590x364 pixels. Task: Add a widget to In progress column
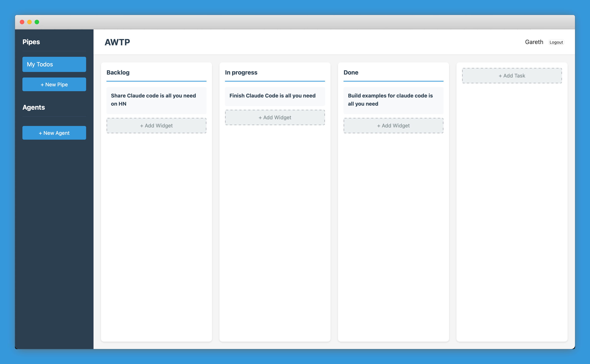click(275, 117)
